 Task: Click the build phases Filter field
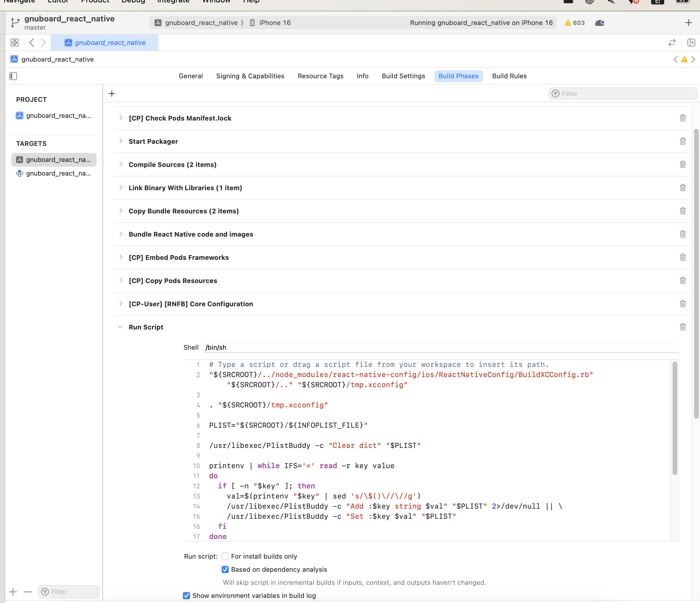click(x=623, y=93)
